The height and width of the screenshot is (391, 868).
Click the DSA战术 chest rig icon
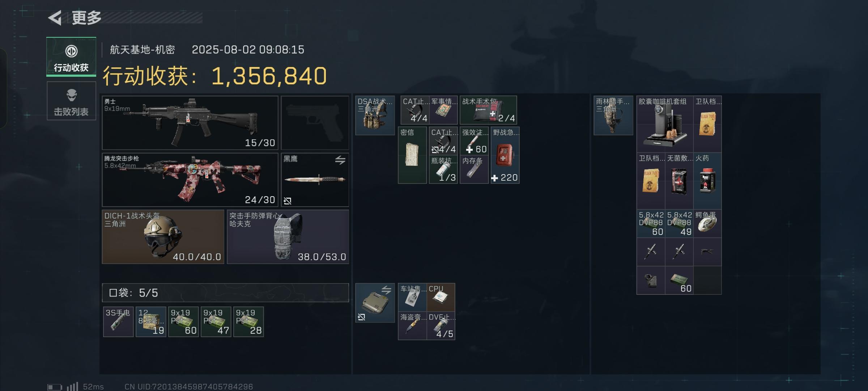coord(375,115)
